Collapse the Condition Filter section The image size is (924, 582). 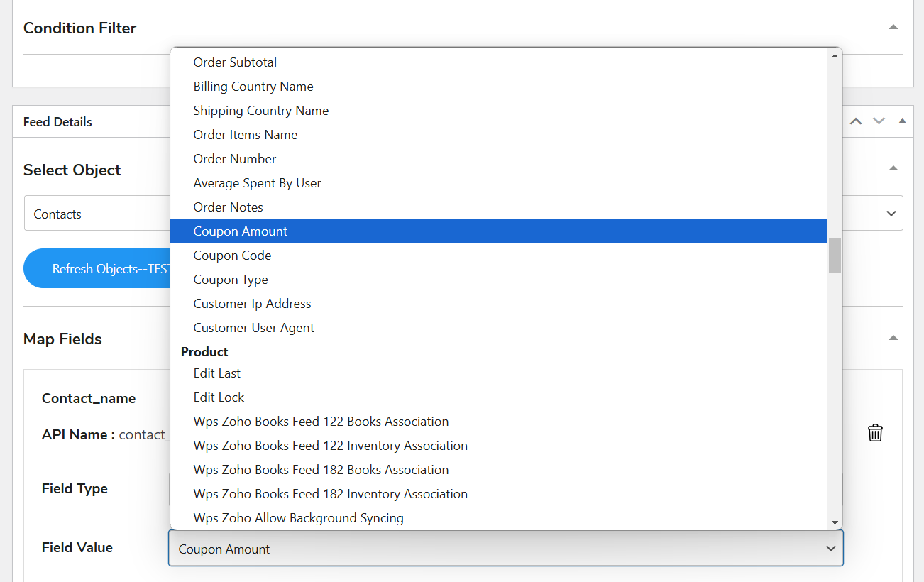tap(892, 25)
